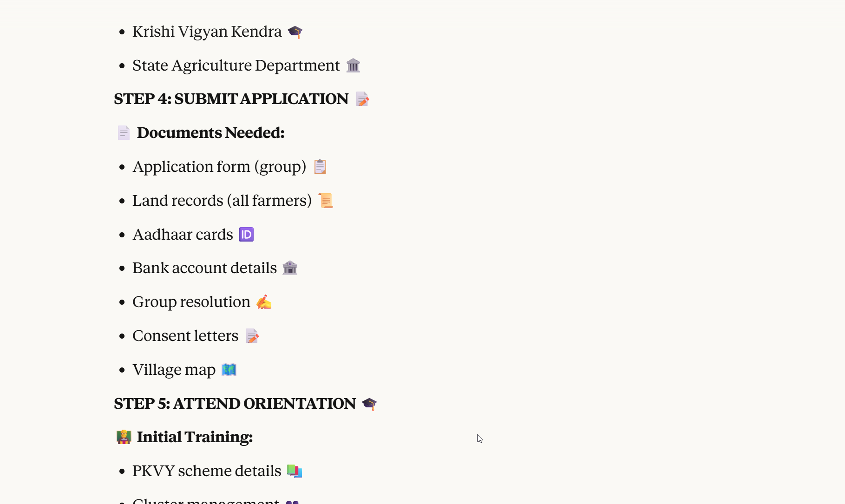
Task: Click the Aadhaar cards list item text
Action: point(183,235)
